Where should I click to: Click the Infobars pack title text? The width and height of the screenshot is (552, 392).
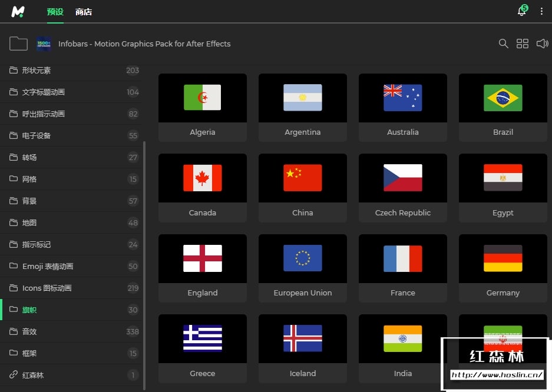tap(144, 44)
